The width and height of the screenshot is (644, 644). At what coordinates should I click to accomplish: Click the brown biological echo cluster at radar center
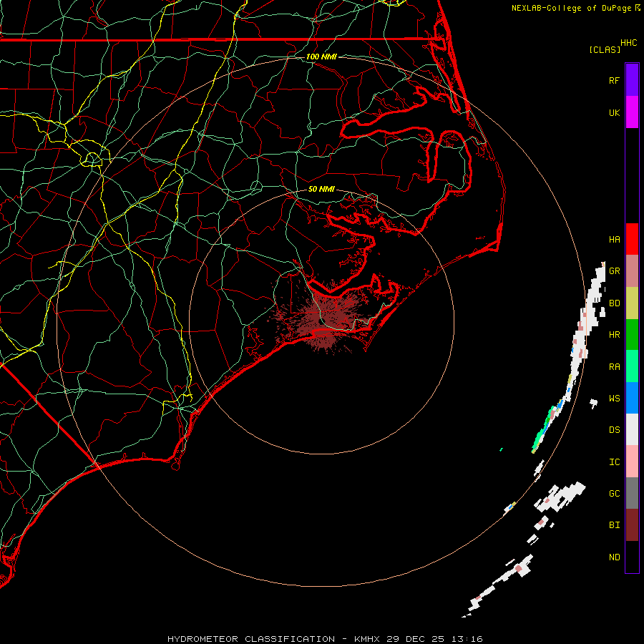pyautogui.click(x=323, y=318)
